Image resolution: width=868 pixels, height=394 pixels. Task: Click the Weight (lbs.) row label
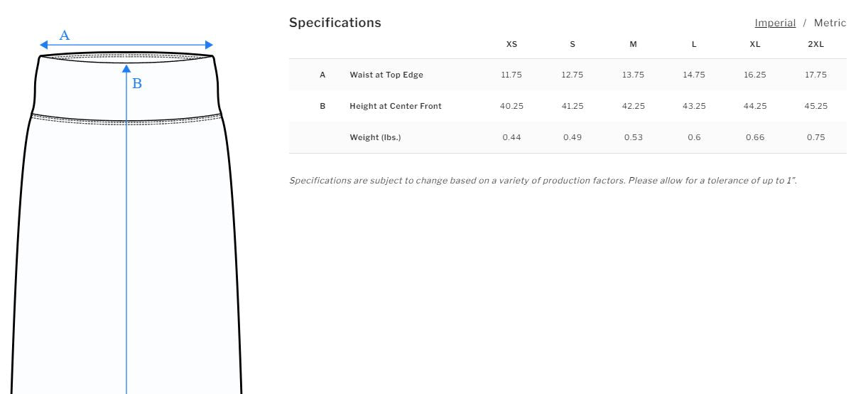(375, 137)
